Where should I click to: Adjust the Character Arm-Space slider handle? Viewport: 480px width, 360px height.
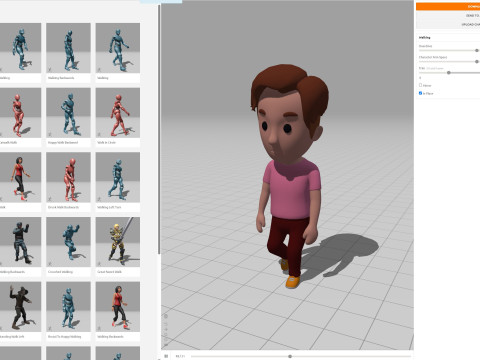tap(477, 62)
